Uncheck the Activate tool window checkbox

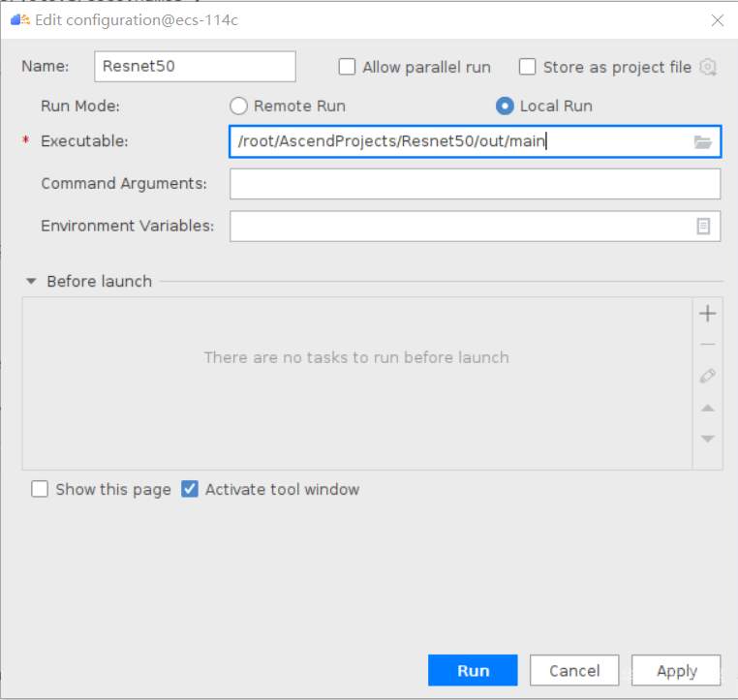(190, 489)
